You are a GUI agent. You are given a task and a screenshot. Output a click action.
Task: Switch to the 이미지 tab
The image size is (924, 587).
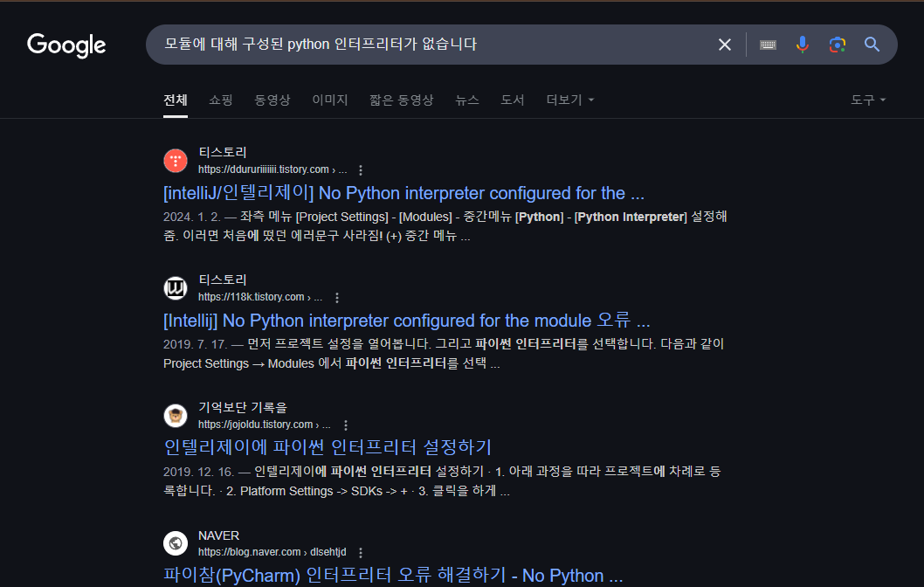[x=330, y=100]
